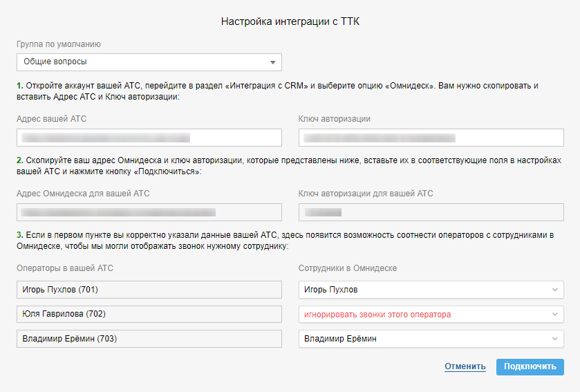Screen dimensions: 580x392
Task: Focus the 'Адрес вашей АТС' input field
Action: (x=149, y=138)
